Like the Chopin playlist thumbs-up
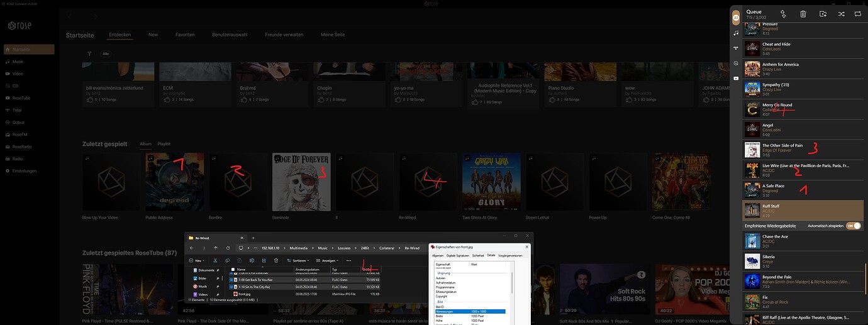The image size is (868, 325). pos(321,100)
